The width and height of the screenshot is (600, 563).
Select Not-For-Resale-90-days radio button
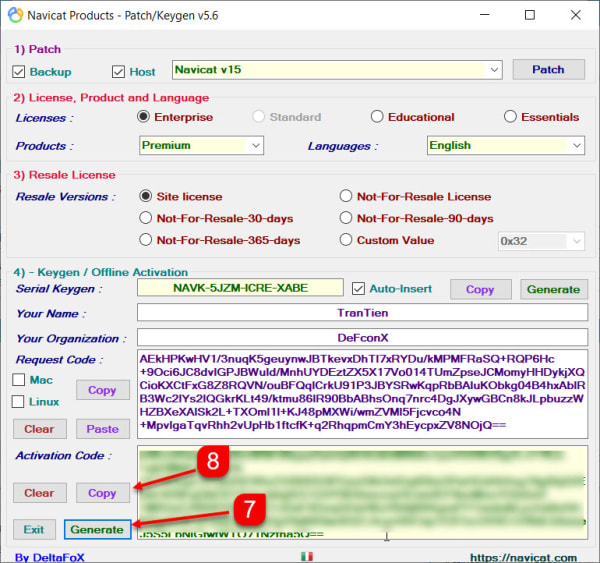pos(346,218)
